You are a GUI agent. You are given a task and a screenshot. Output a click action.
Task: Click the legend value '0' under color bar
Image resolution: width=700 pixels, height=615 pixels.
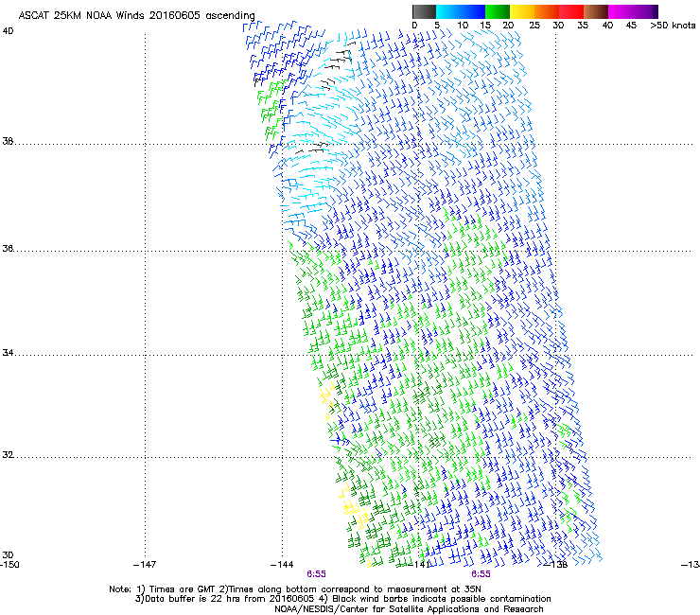414,25
